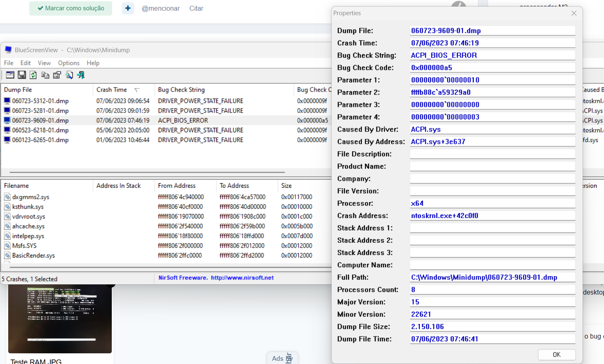Sort lower pane by Size column header
Viewport: 604px width, 364px height.
(304, 186)
